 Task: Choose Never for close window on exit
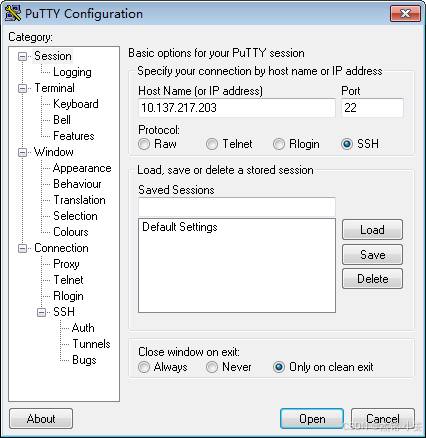click(x=212, y=367)
